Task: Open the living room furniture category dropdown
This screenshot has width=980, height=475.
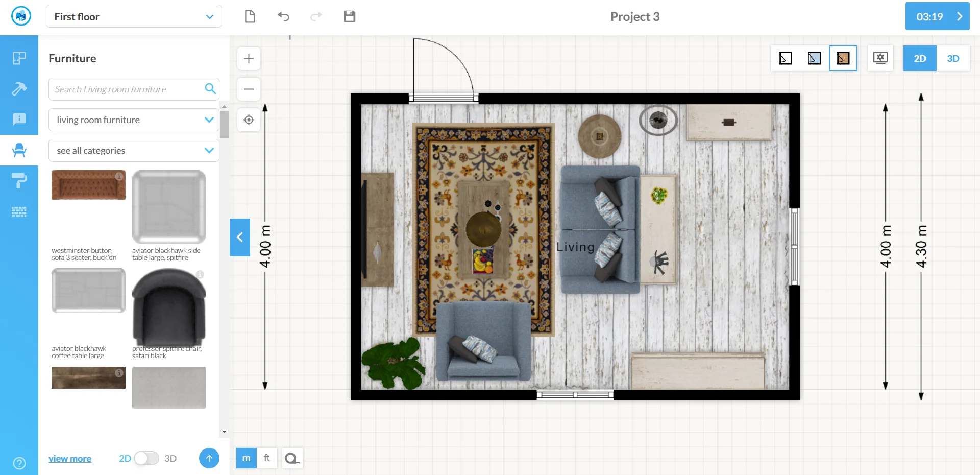Action: click(x=134, y=120)
